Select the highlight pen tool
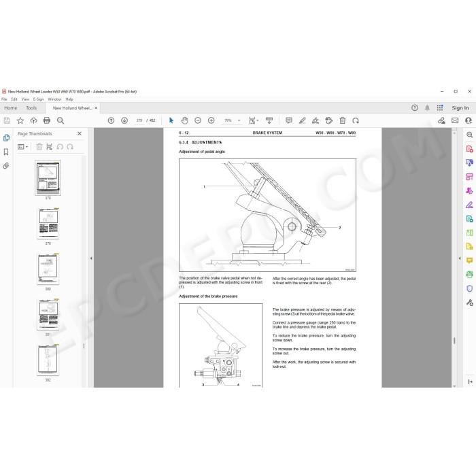This screenshot has height=476, width=476. point(303,120)
